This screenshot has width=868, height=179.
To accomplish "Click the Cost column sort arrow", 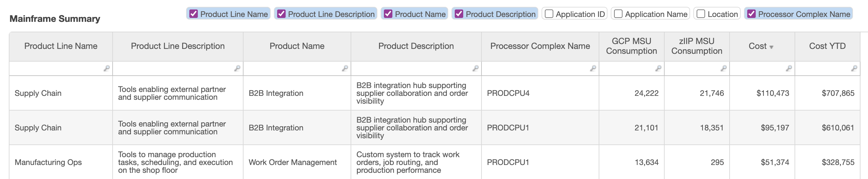I will (771, 47).
